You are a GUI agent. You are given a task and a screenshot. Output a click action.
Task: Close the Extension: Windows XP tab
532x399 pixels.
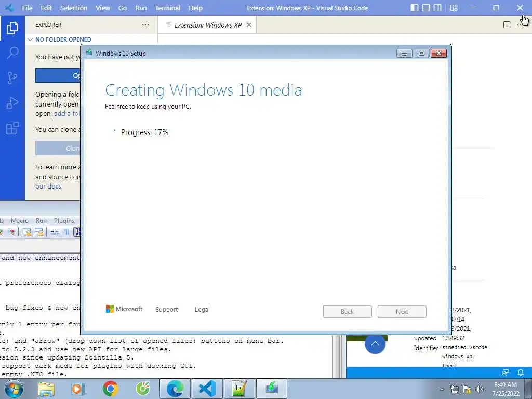click(x=249, y=25)
